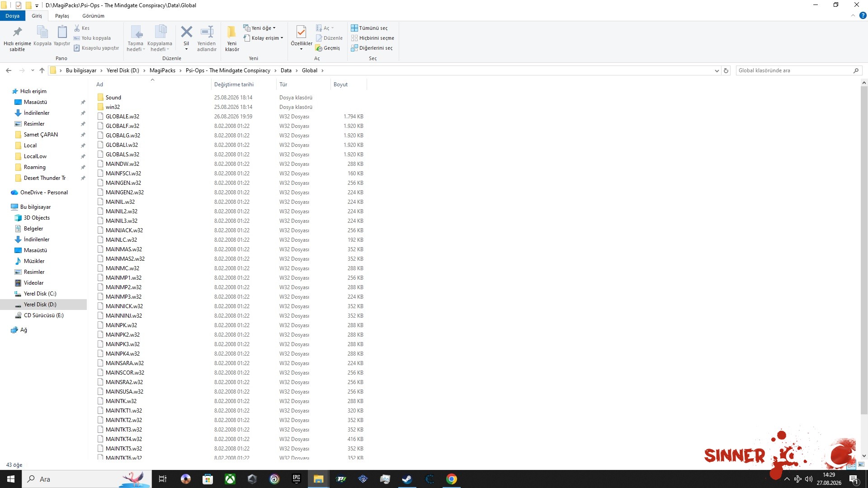Open recent locations dropdown arrow
Viewport: 868px width, 488px height.
point(33,70)
